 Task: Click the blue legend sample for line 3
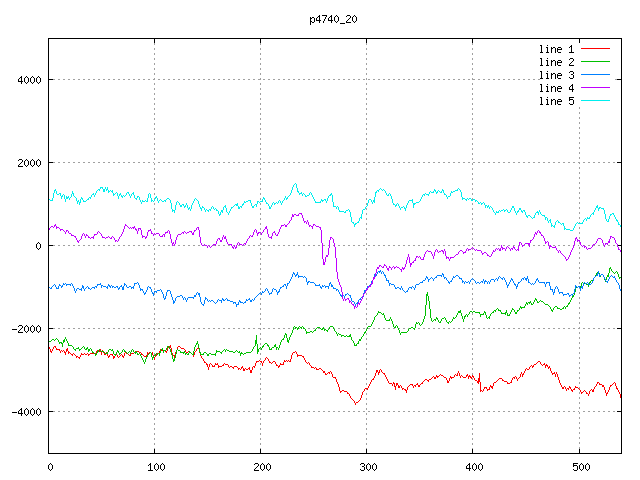pos(596,74)
